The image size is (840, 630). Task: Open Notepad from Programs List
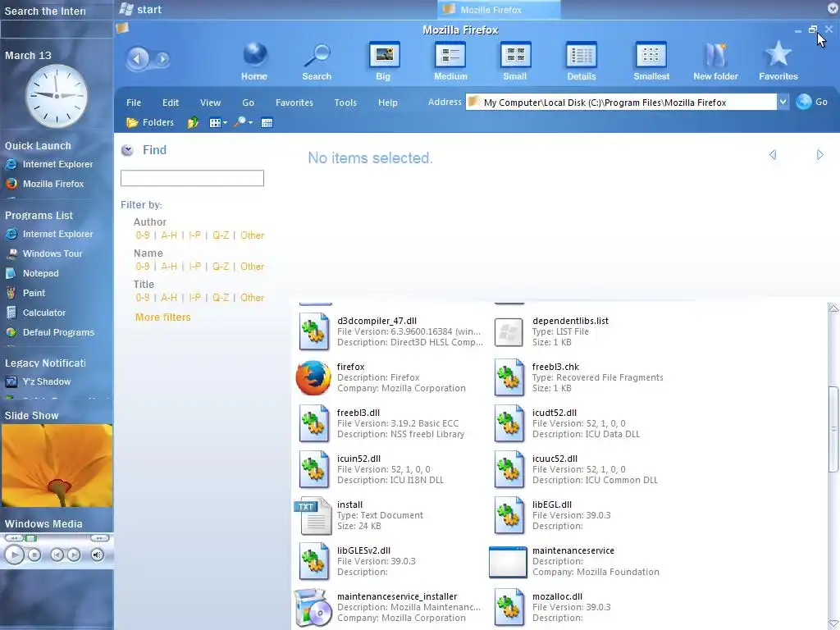pyautogui.click(x=32, y=273)
